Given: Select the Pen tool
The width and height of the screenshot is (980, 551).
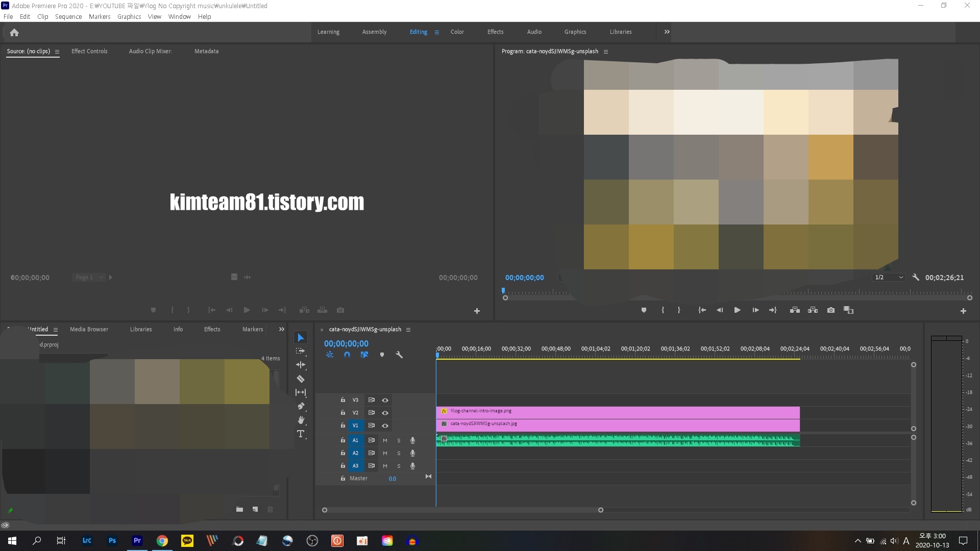Looking at the screenshot, I should coord(301,406).
